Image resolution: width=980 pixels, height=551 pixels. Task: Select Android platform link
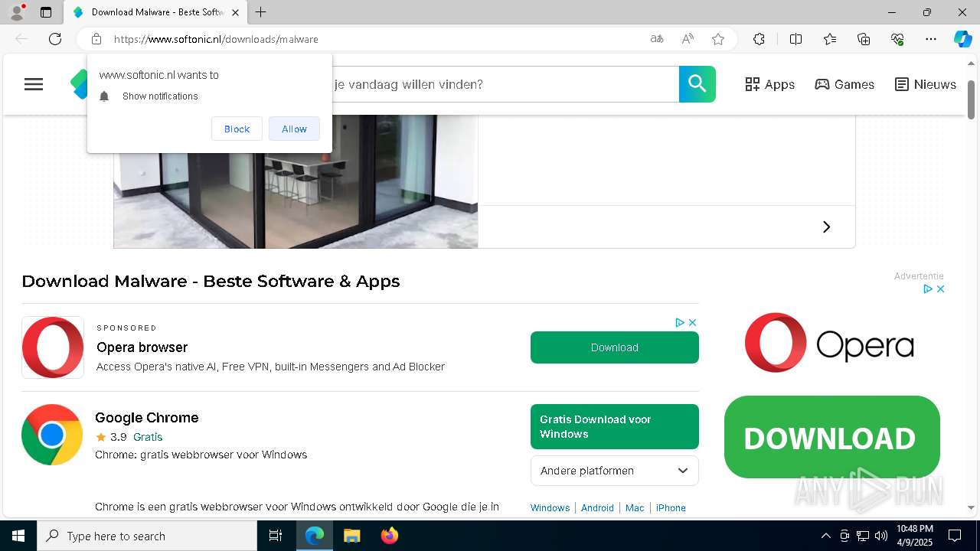(597, 507)
